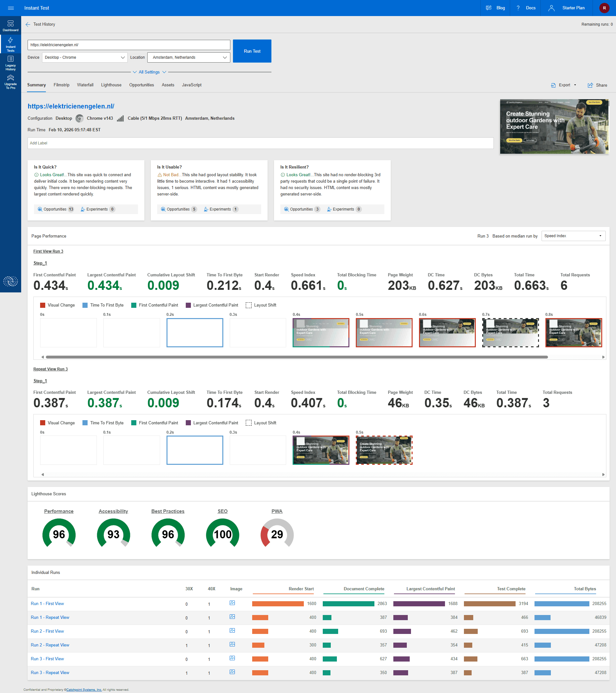Viewport: 616px width, 693px height.
Task: Expand the All Settings section
Action: point(149,72)
